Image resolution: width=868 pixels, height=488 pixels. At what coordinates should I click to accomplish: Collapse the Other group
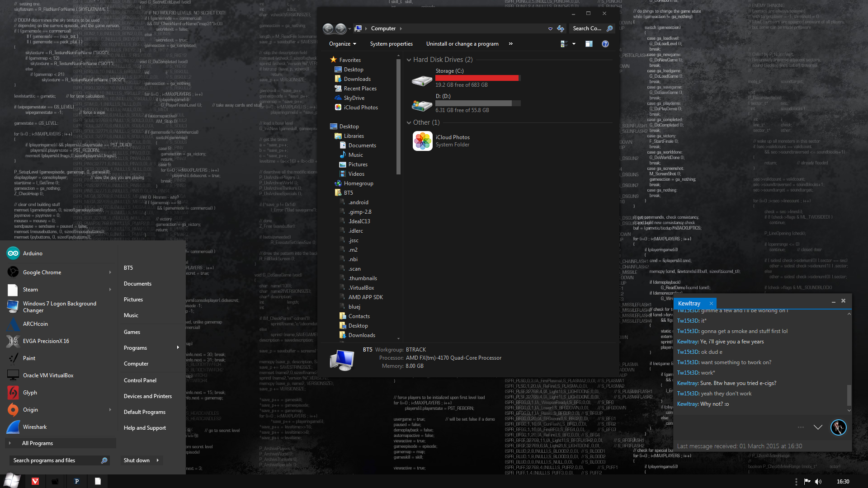pyautogui.click(x=409, y=122)
